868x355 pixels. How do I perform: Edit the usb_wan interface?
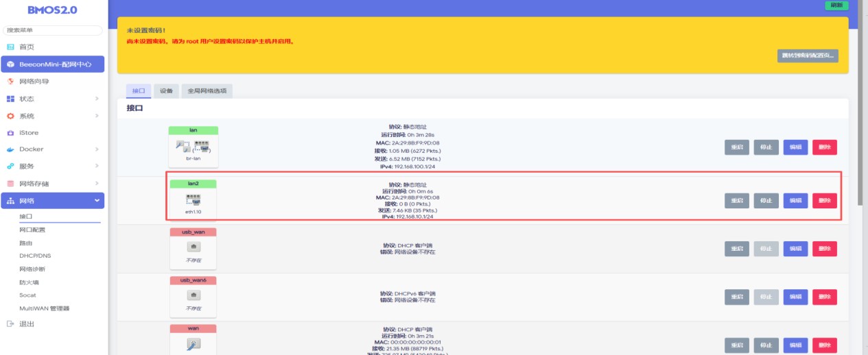coord(795,249)
